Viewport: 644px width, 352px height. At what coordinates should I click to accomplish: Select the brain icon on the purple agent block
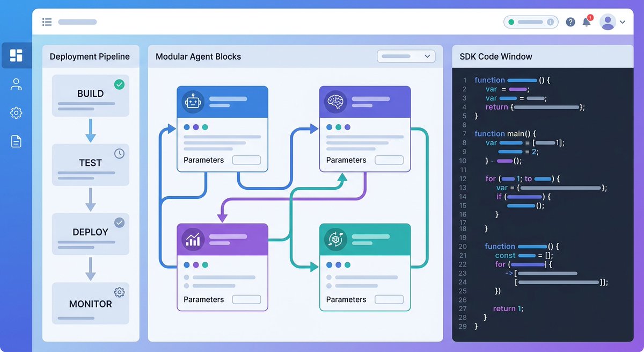pos(335,101)
